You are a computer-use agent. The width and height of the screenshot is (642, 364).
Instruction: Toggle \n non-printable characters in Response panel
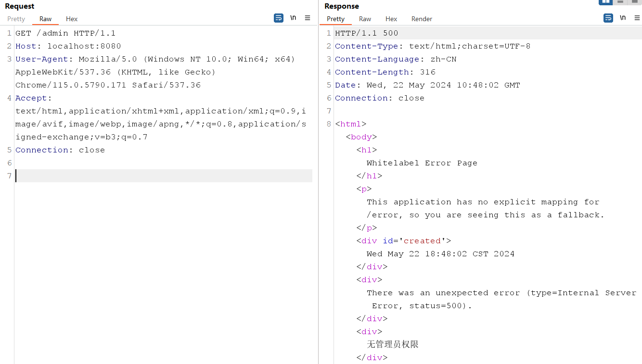click(x=623, y=18)
